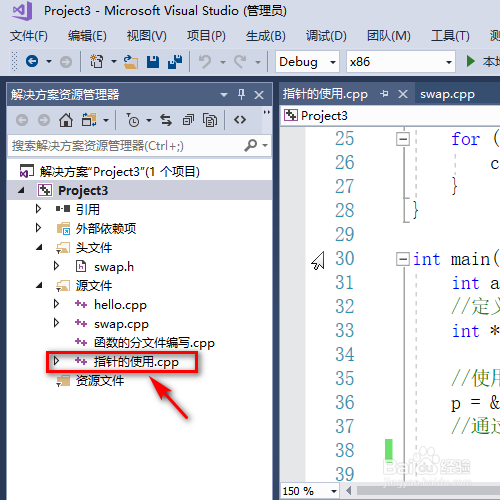
Task: Select 函数的分文件编写.cpp in the tree
Action: pos(154,343)
